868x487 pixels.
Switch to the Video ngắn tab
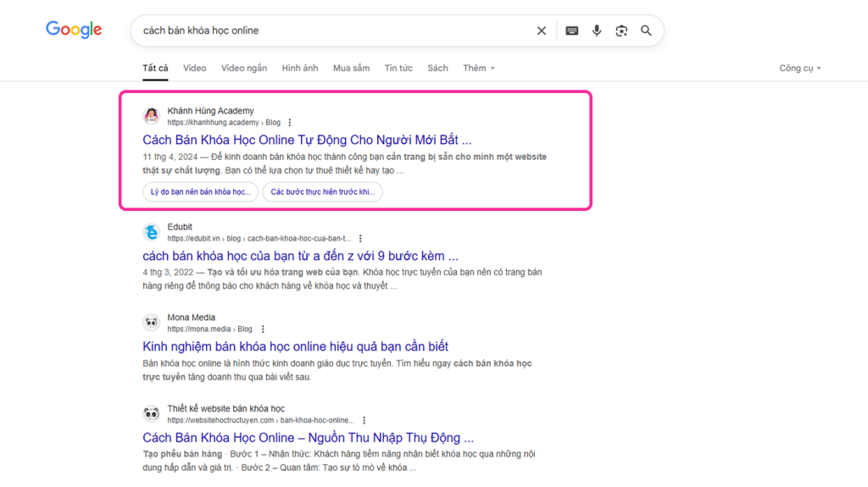244,68
